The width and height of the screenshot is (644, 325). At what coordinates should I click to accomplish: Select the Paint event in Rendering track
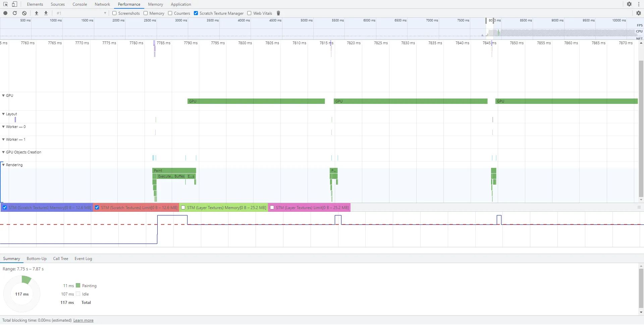(174, 171)
